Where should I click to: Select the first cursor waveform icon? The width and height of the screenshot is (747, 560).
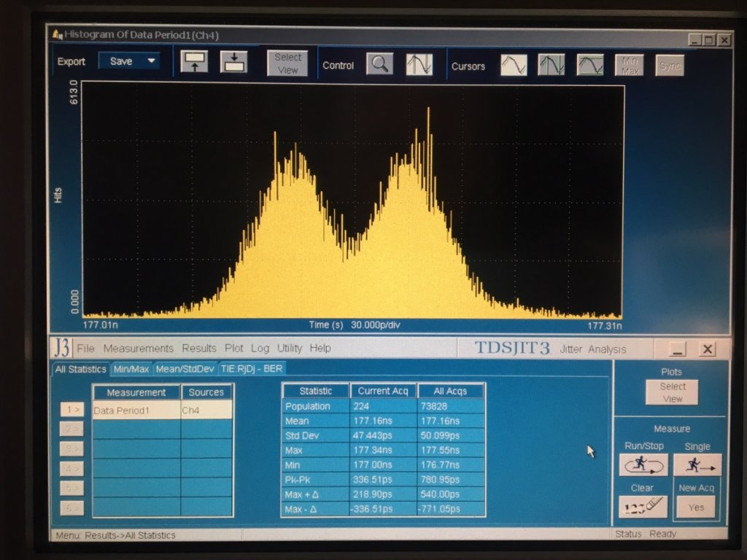coord(514,65)
